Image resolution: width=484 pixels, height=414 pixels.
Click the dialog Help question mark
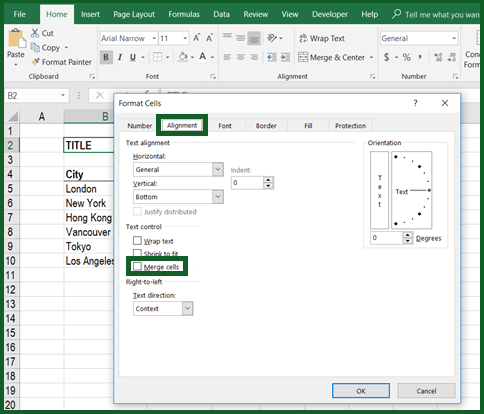point(415,103)
